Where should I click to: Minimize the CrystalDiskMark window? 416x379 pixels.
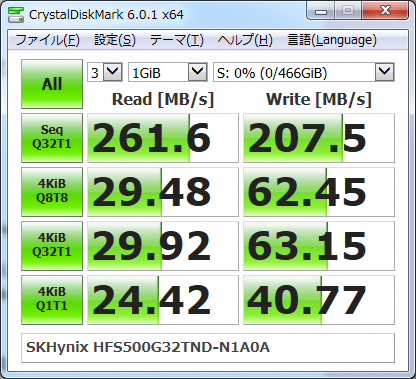point(320,11)
